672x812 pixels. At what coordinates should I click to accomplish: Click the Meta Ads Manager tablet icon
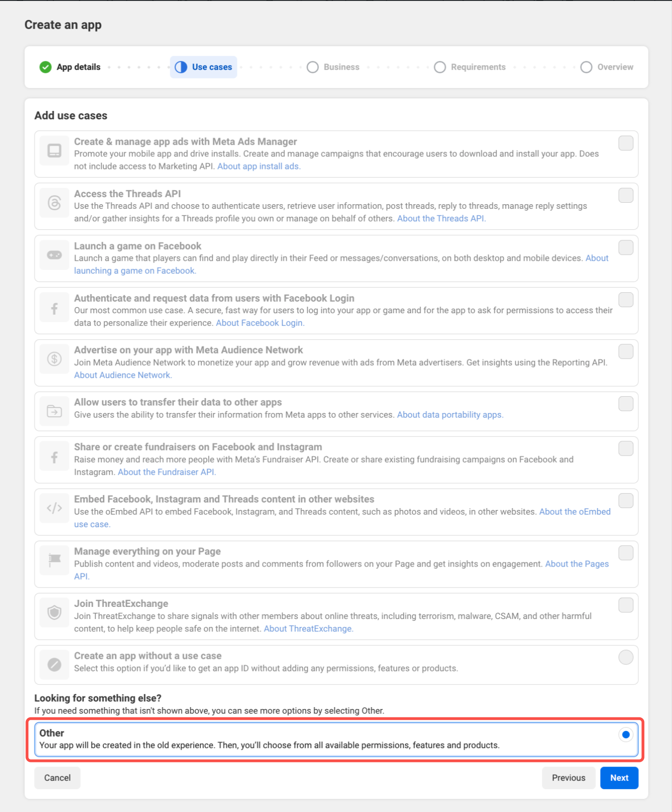point(54,151)
